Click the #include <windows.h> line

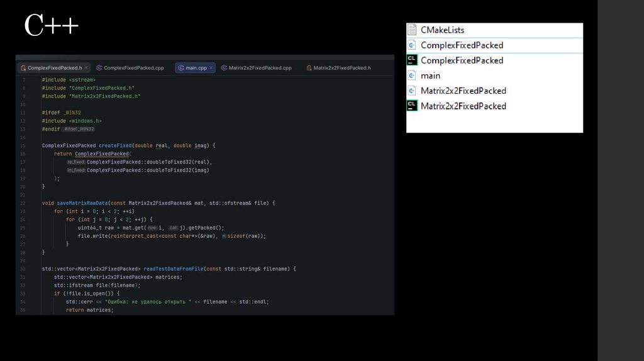click(x=72, y=121)
